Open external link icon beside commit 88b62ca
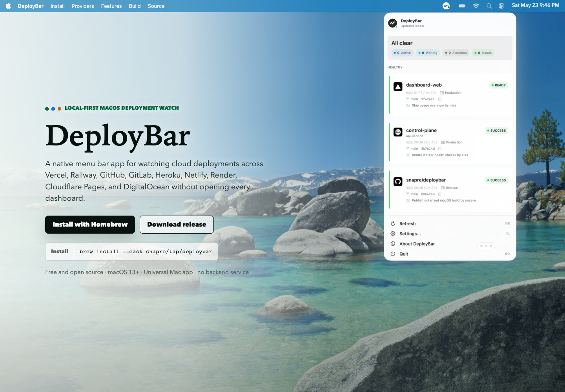 click(440, 194)
